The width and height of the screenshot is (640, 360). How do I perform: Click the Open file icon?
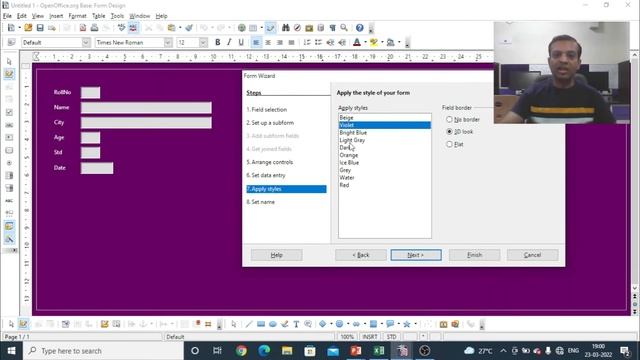click(28, 28)
